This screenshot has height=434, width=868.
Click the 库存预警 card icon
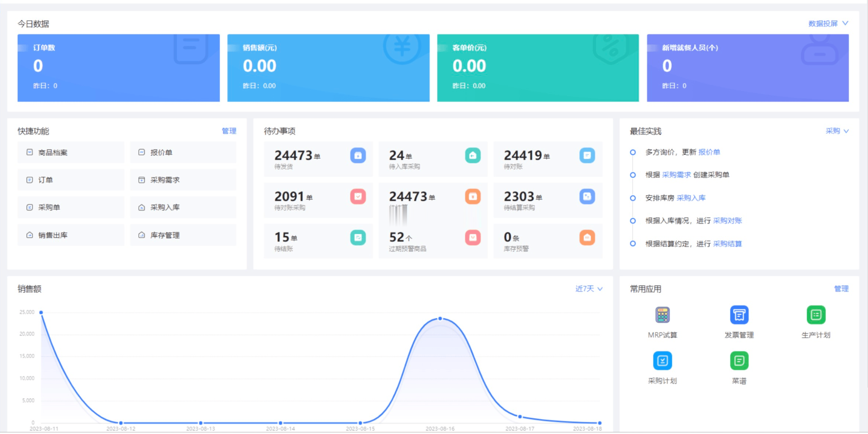tap(587, 238)
